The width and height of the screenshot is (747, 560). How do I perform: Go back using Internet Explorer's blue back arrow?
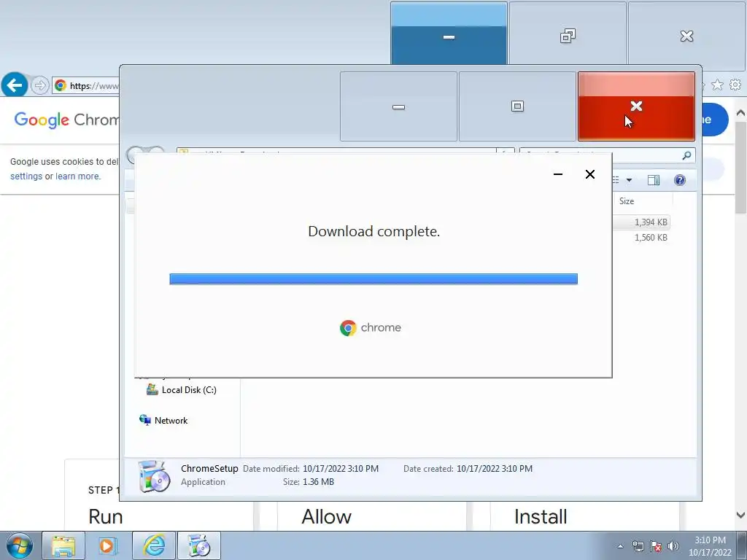[x=15, y=85]
